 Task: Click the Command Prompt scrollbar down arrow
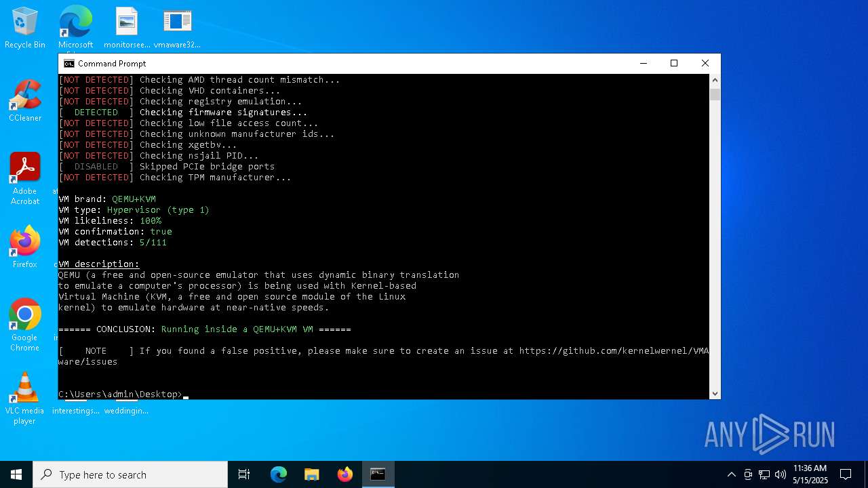click(x=715, y=394)
